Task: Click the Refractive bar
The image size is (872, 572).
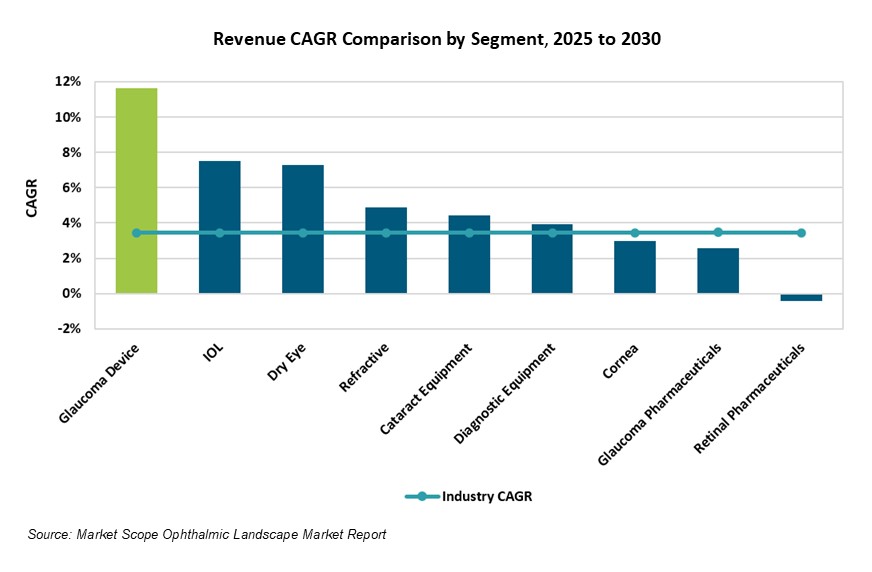Action: click(386, 250)
